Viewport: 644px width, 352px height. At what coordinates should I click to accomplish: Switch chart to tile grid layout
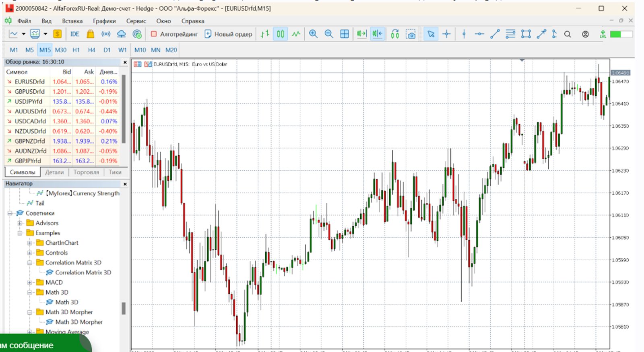tap(345, 34)
